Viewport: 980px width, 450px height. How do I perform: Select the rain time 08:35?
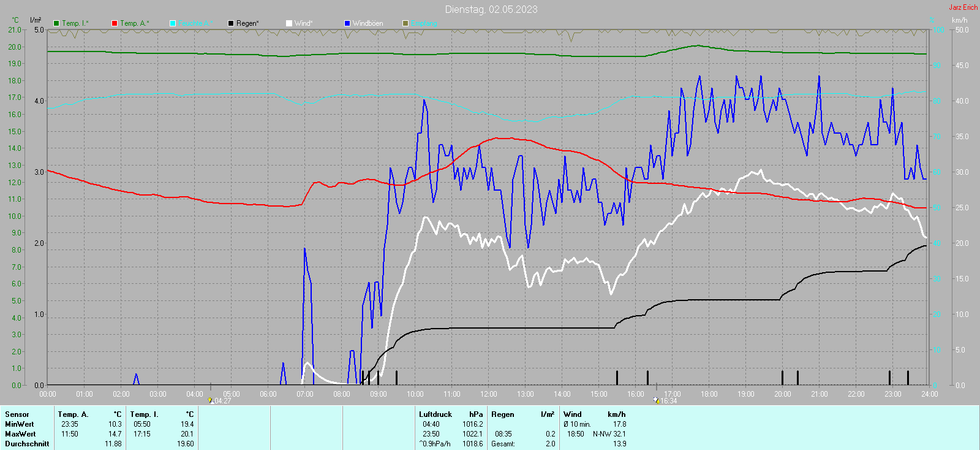503,434
